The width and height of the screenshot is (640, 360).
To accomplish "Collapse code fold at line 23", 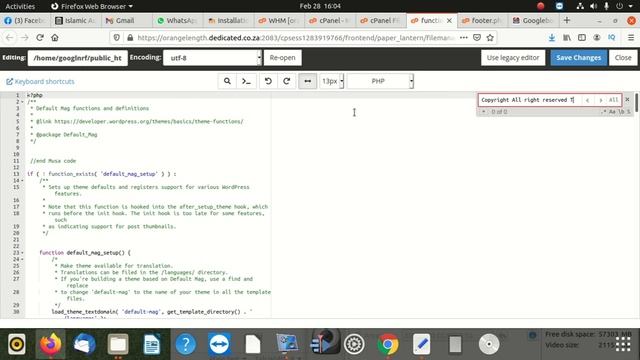I will pyautogui.click(x=22, y=253).
